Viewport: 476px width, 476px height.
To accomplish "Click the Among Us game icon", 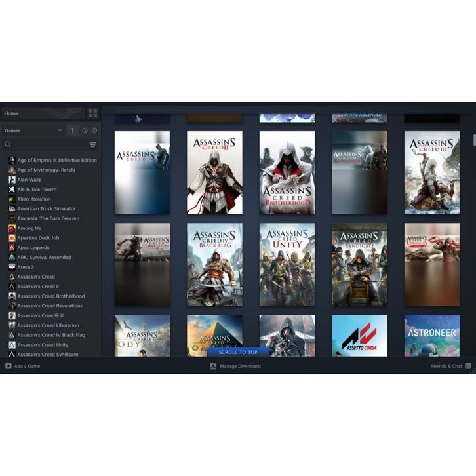I will [12, 228].
